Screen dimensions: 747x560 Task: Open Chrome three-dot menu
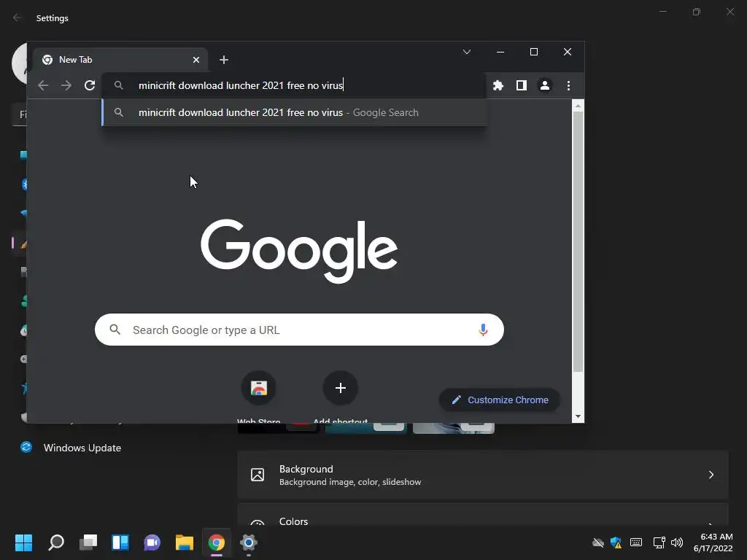(568, 85)
